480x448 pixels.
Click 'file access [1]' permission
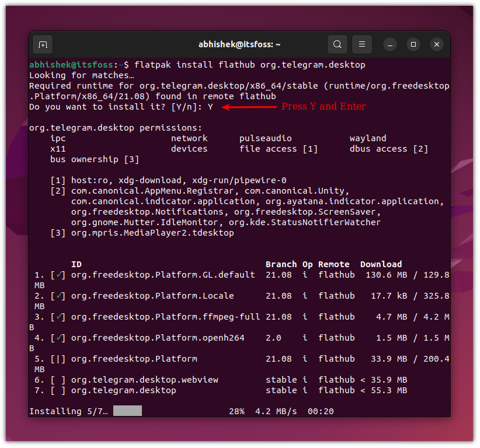279,149
